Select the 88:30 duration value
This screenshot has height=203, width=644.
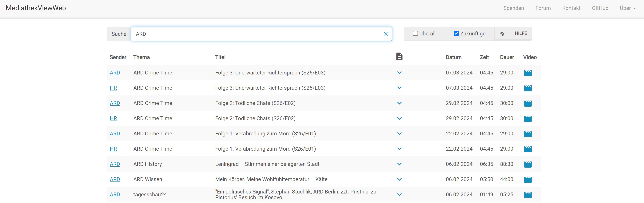[x=506, y=165]
